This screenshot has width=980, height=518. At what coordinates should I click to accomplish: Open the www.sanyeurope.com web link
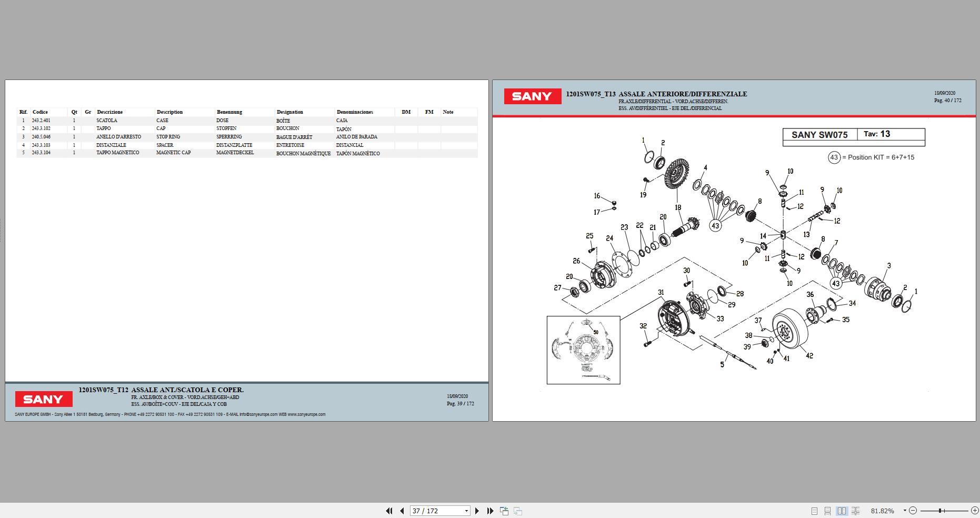[306, 414]
